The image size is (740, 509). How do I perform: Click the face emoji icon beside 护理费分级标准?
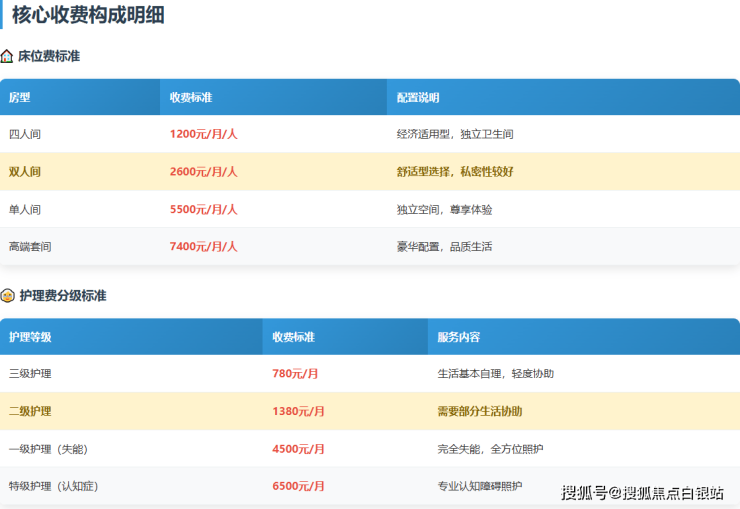(x=8, y=296)
